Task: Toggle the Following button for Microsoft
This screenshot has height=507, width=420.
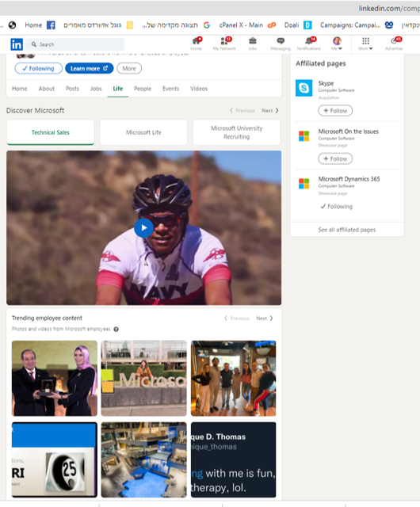Action: pyautogui.click(x=39, y=69)
